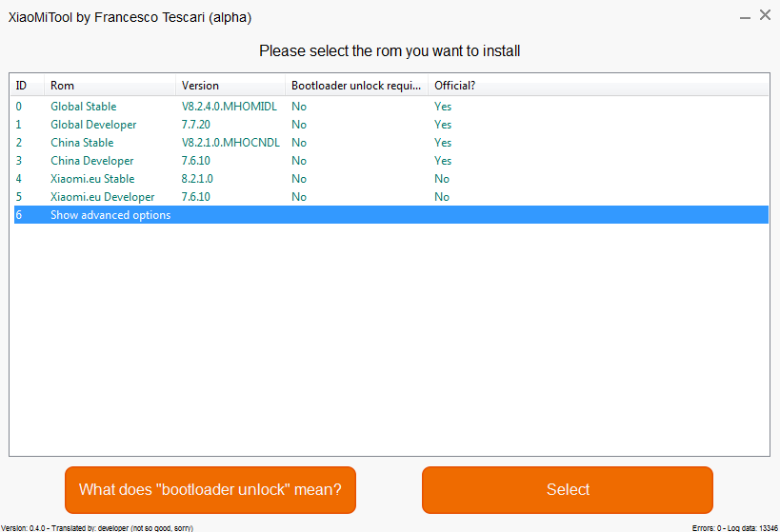Screen dimensions: 780x532
Task: Sort by Bootloader unlock required column
Action: 355,86
